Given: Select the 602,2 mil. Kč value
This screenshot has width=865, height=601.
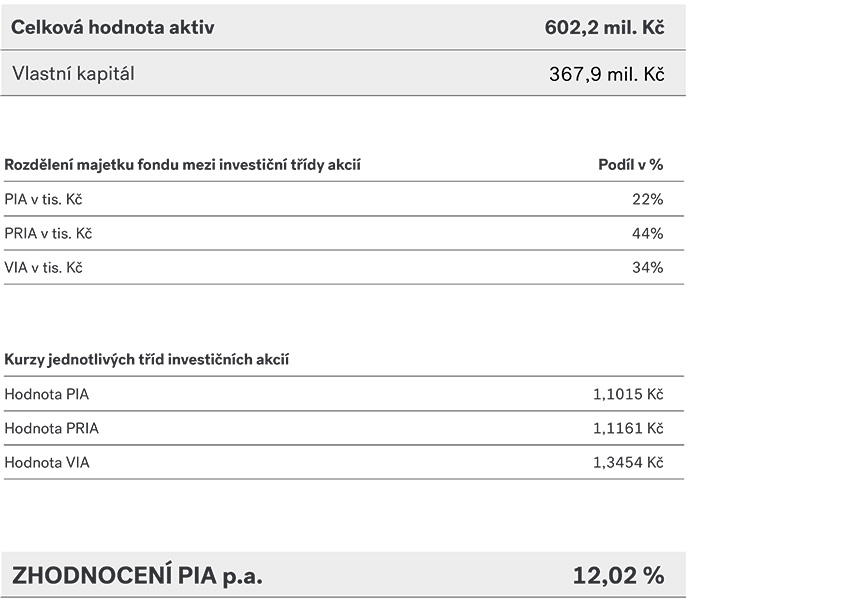Looking at the screenshot, I should (x=604, y=27).
